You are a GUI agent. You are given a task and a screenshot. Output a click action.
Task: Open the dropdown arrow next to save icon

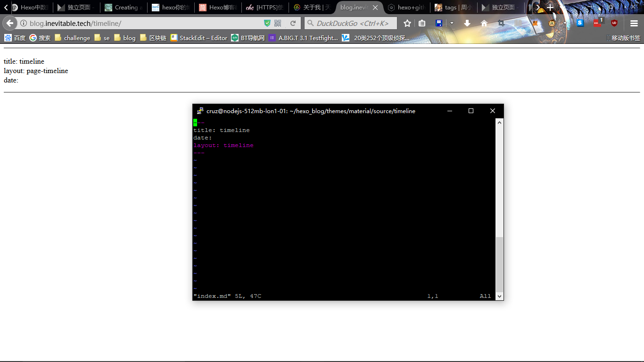click(452, 23)
